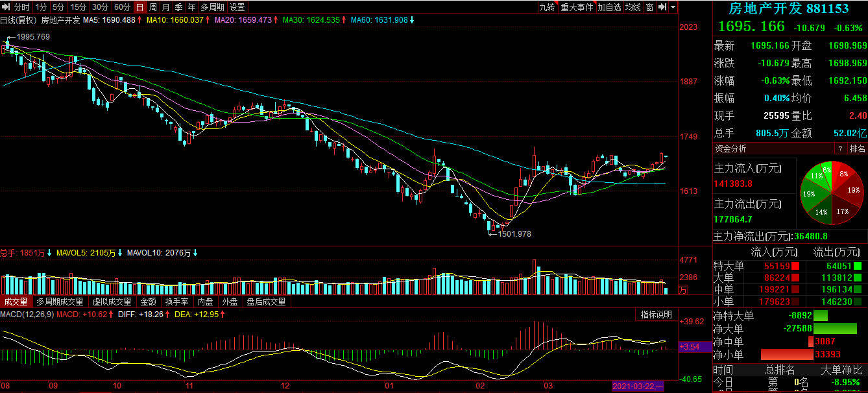
Task: Click the 19% green slice of pie chart
Action: (808, 193)
